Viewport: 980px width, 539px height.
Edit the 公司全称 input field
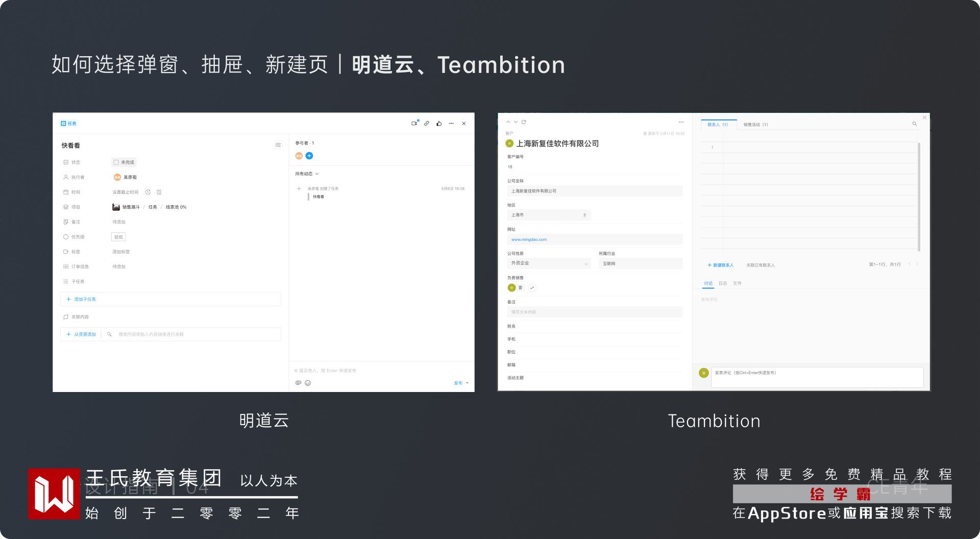pos(595,191)
